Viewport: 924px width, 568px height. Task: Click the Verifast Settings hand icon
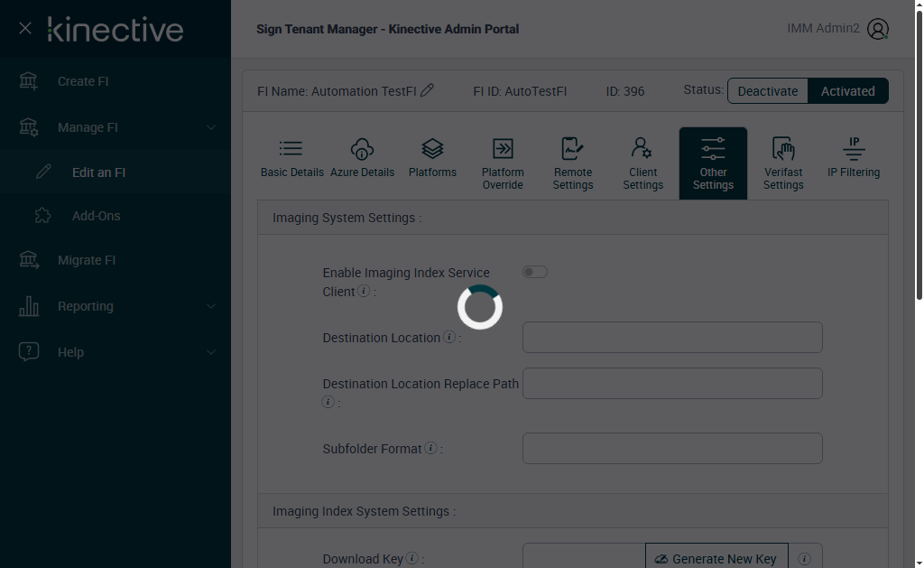[x=783, y=149]
